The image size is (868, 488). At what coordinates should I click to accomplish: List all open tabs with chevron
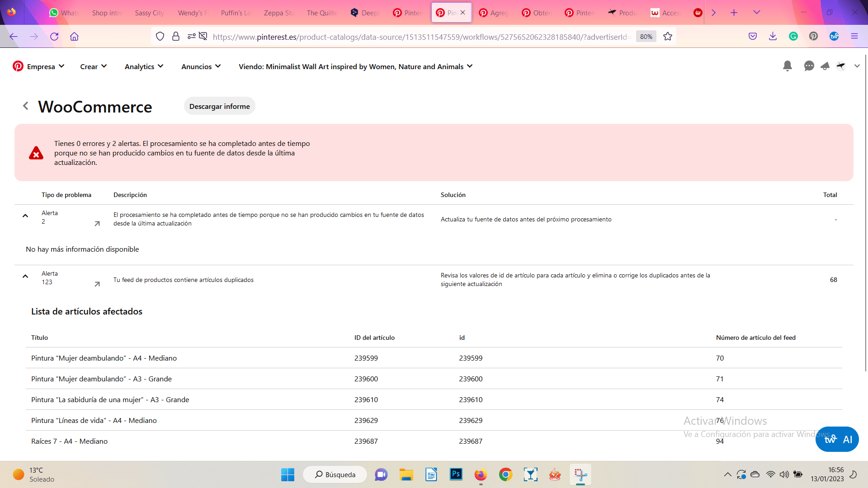pyautogui.click(x=756, y=13)
